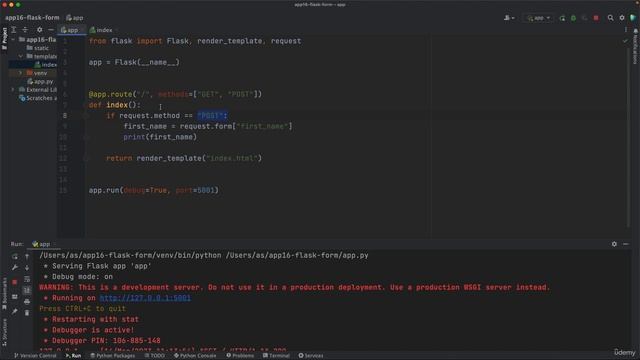Viewport: 640px width, 360px height.
Task: Open Search Everywhere magnifier icon
Action: [x=610, y=18]
